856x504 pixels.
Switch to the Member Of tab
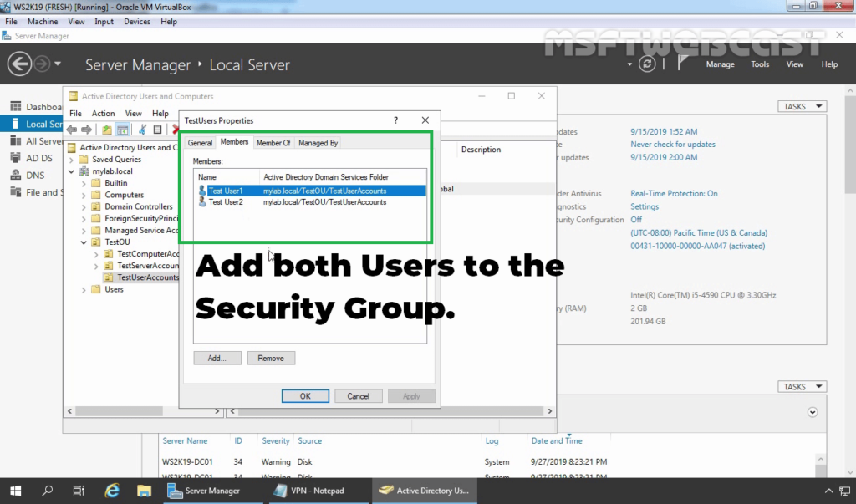coord(273,143)
